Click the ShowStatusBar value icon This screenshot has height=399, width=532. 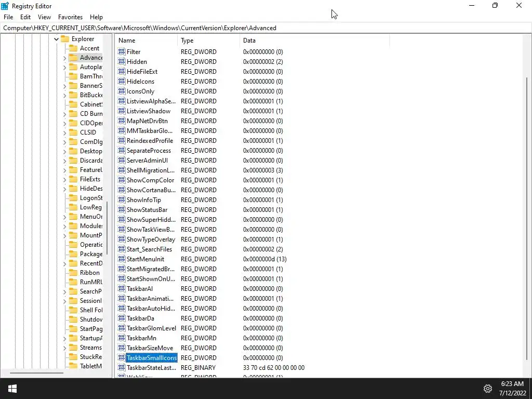(x=122, y=209)
